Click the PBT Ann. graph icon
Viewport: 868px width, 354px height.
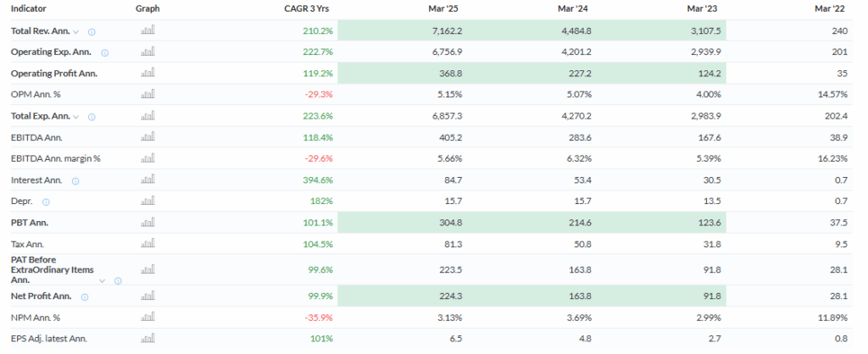147,223
